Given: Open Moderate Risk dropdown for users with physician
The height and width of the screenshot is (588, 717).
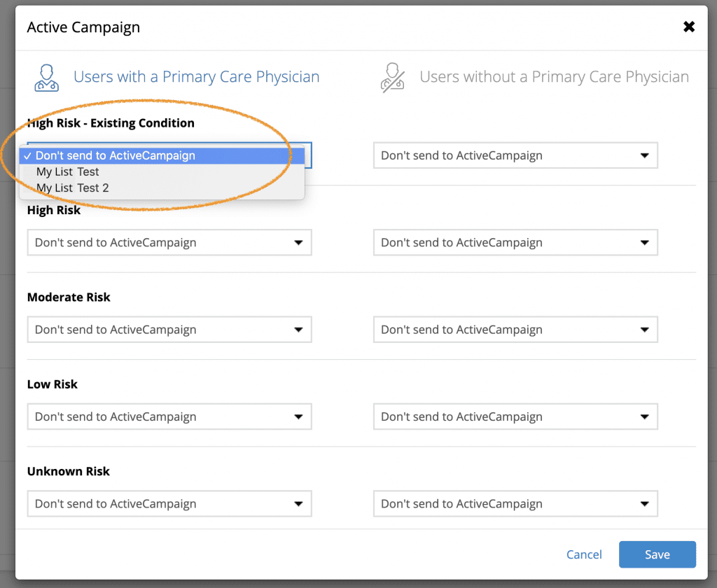Looking at the screenshot, I should click(x=169, y=329).
